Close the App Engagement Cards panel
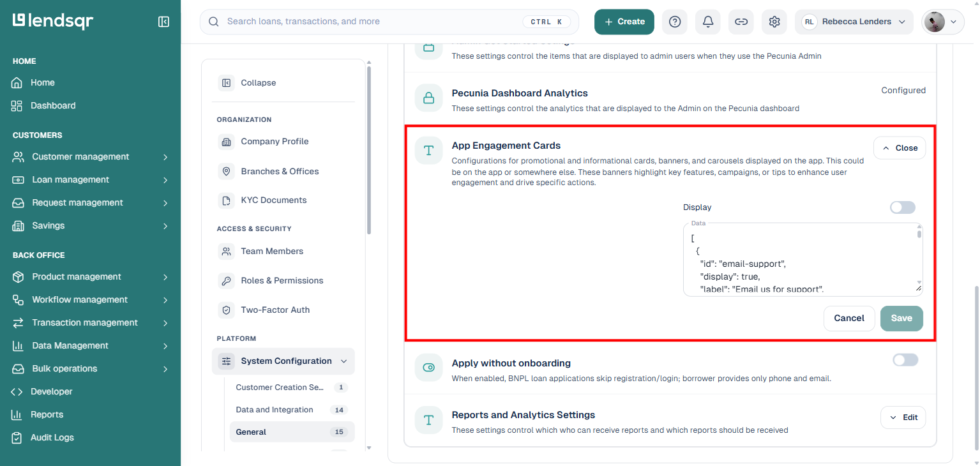 click(900, 148)
